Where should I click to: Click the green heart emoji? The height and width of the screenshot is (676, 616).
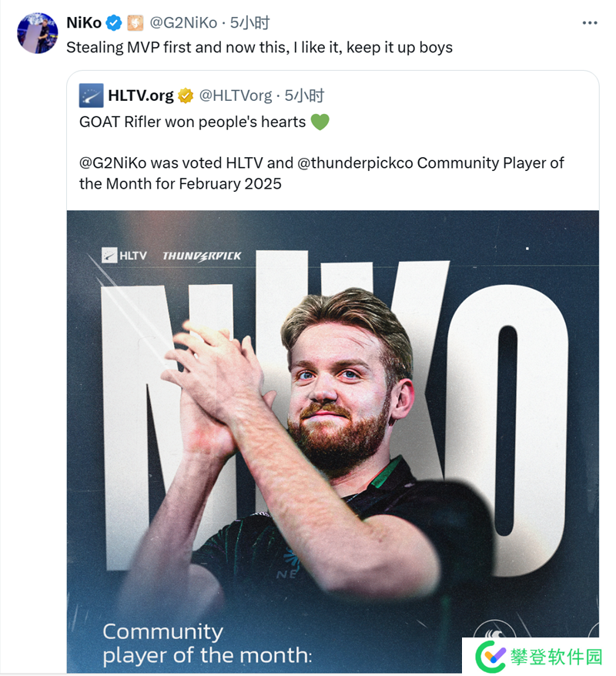click(320, 122)
